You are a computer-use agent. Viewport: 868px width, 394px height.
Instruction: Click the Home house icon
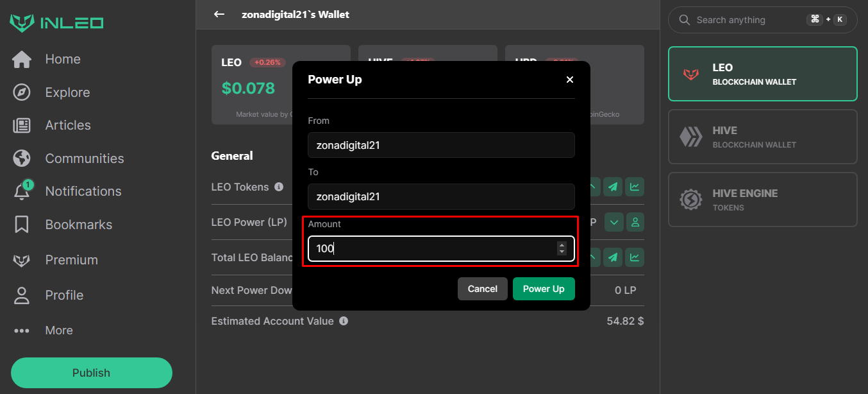pos(22,60)
